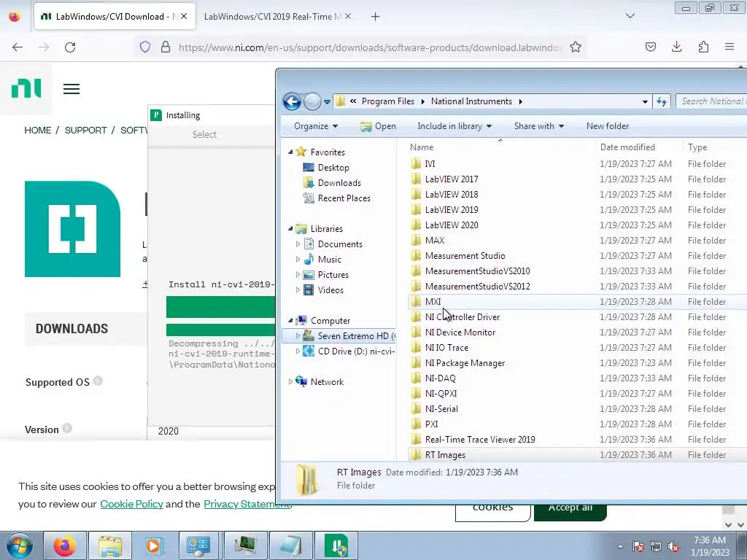Viewport: 747px width, 560px height.
Task: Select the LabVIEW 2017 folder
Action: point(451,179)
